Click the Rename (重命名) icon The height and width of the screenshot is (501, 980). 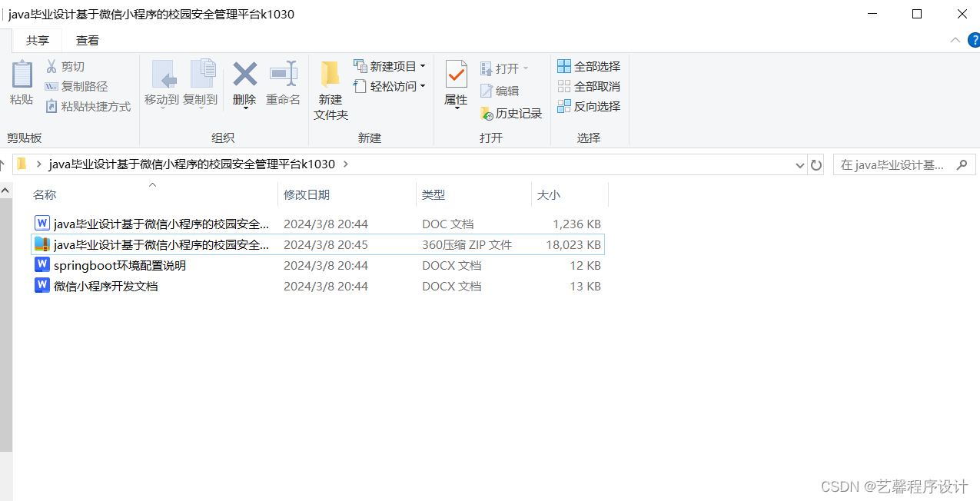point(284,75)
